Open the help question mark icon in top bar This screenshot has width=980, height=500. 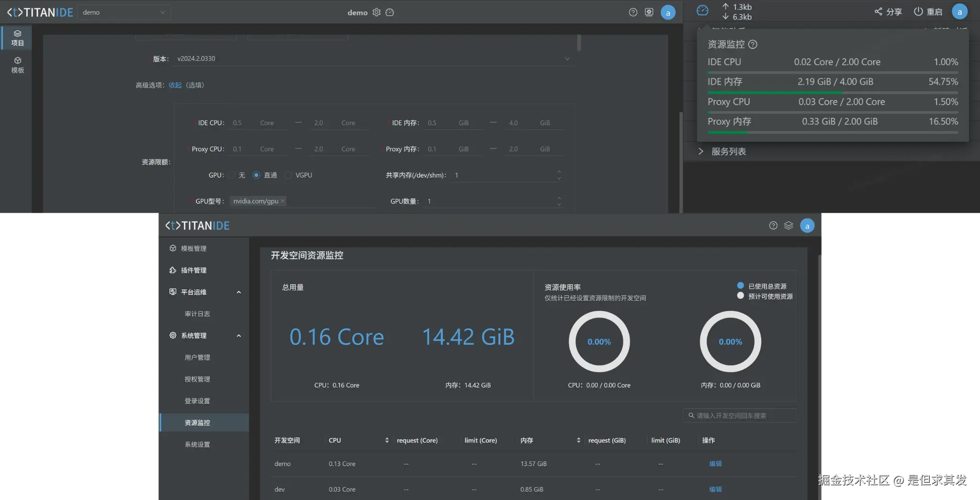633,12
